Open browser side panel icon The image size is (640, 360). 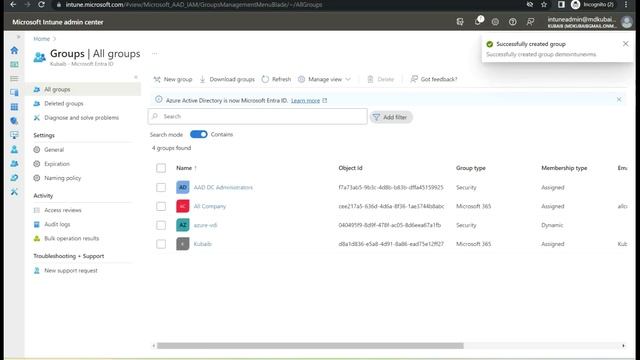pos(561,4)
